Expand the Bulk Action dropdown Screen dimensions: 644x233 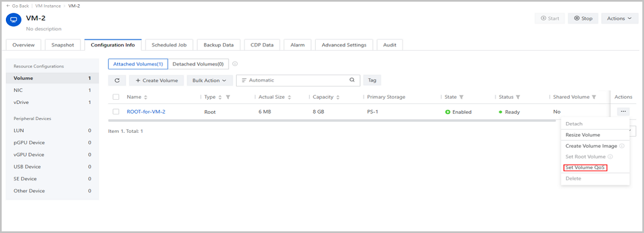[209, 80]
